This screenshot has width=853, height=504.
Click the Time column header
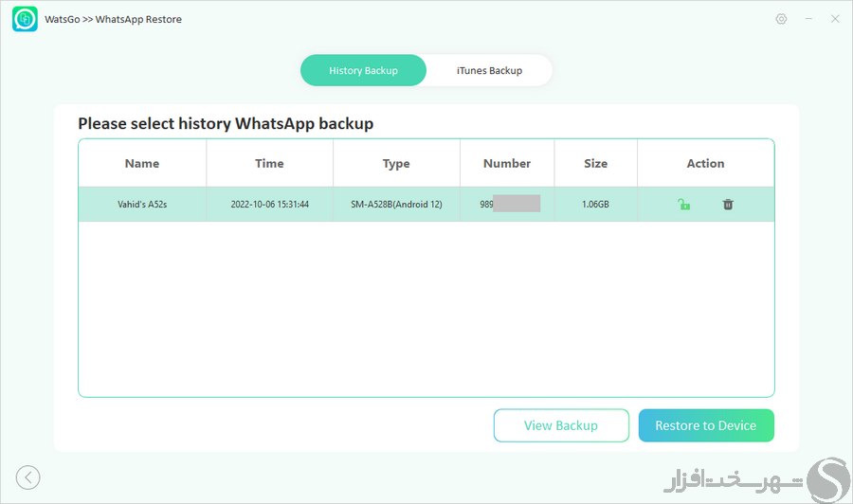tap(270, 163)
